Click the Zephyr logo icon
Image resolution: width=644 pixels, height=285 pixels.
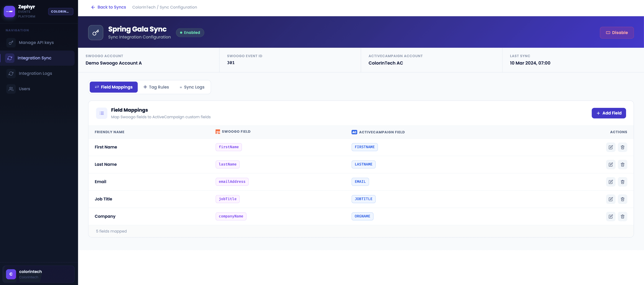click(x=9, y=11)
